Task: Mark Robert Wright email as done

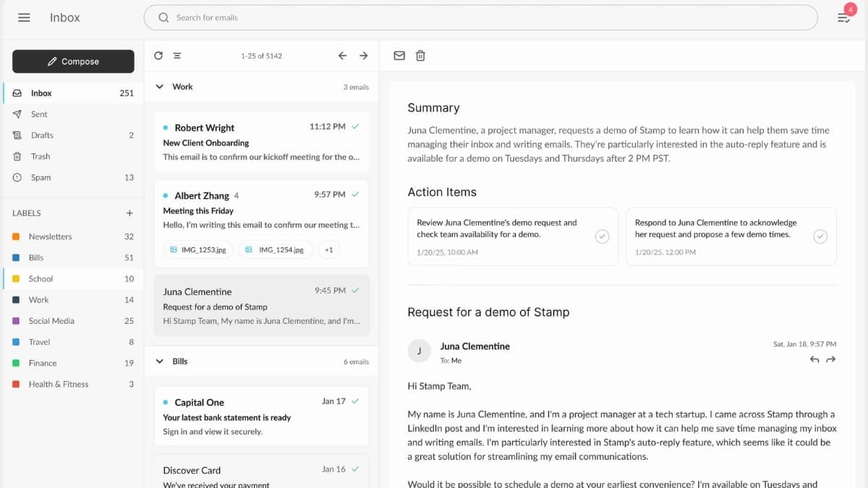Action: click(355, 127)
